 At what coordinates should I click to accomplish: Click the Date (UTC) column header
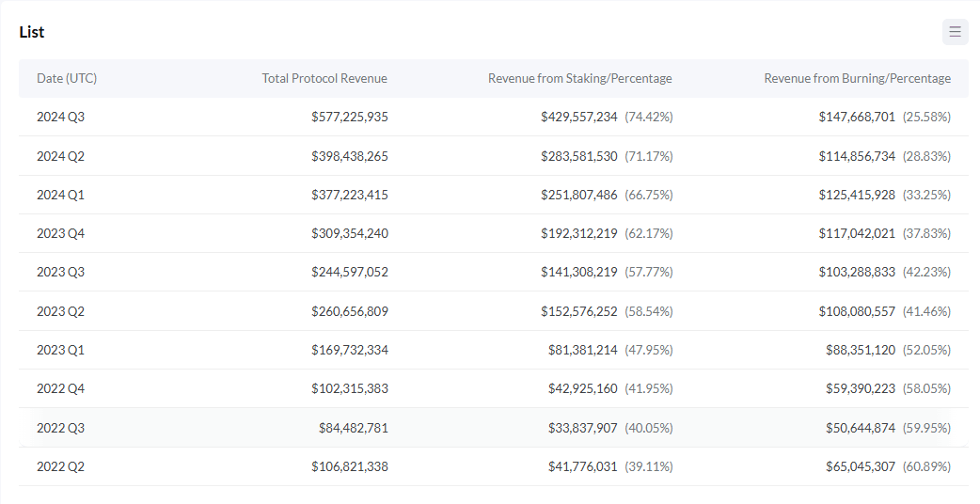pos(67,79)
